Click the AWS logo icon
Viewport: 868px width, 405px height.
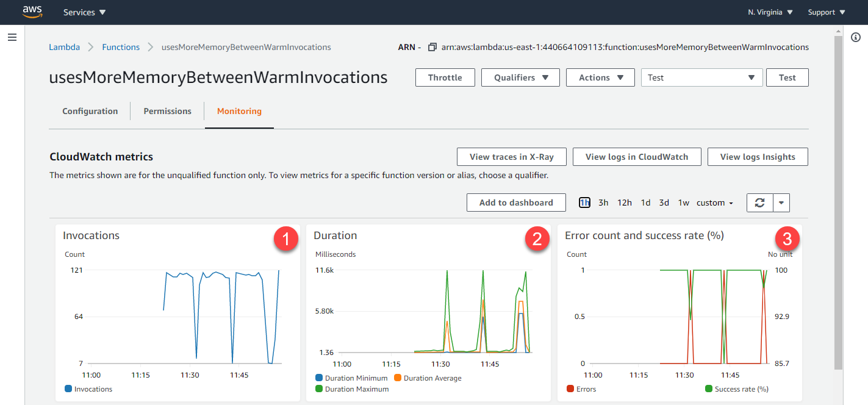pyautogui.click(x=32, y=12)
